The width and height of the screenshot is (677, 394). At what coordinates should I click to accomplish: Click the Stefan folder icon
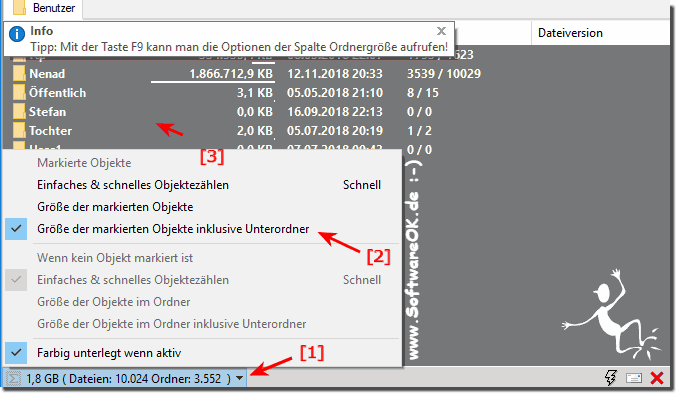(x=19, y=112)
